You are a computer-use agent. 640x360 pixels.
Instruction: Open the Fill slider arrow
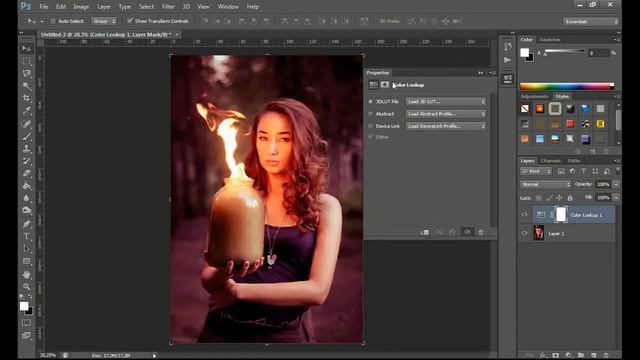(616, 198)
